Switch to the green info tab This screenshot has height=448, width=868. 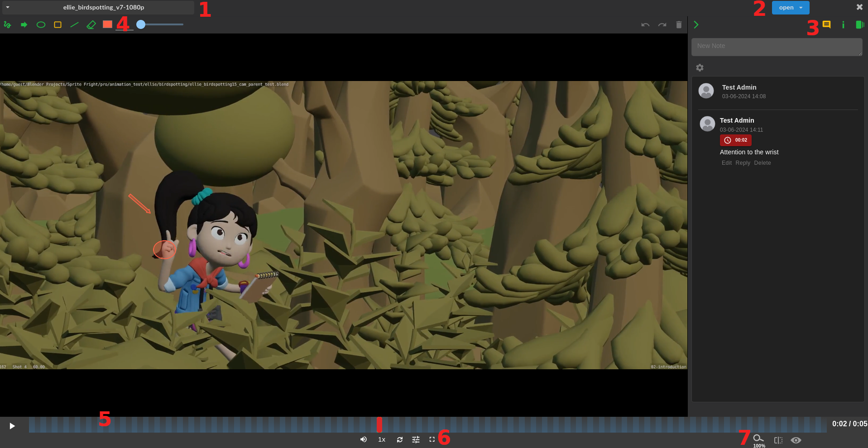[843, 25]
